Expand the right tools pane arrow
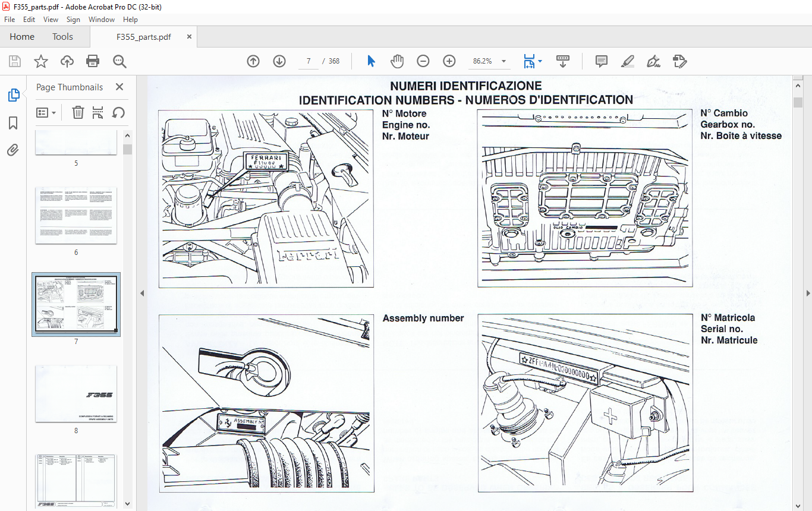 click(808, 293)
